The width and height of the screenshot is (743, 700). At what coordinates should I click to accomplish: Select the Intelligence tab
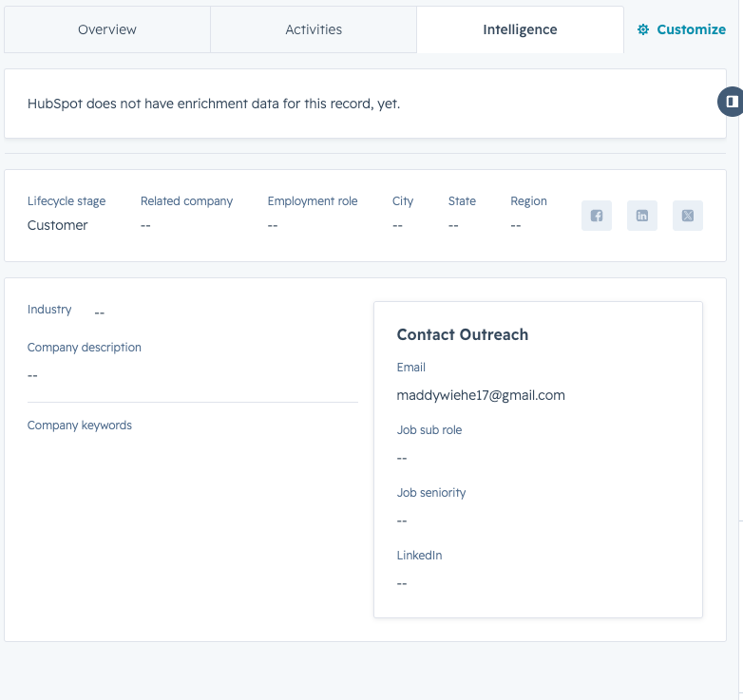[520, 29]
